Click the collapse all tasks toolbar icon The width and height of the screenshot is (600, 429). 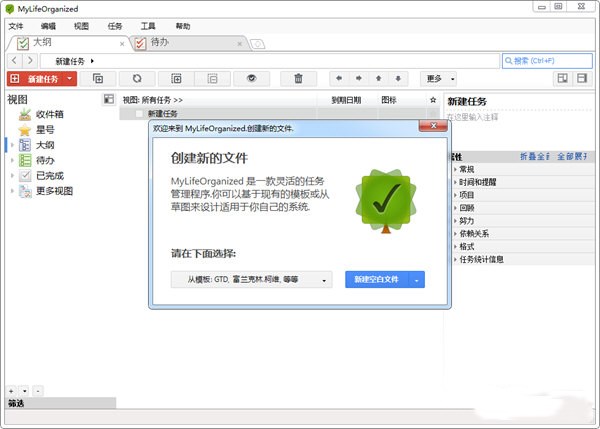point(212,79)
